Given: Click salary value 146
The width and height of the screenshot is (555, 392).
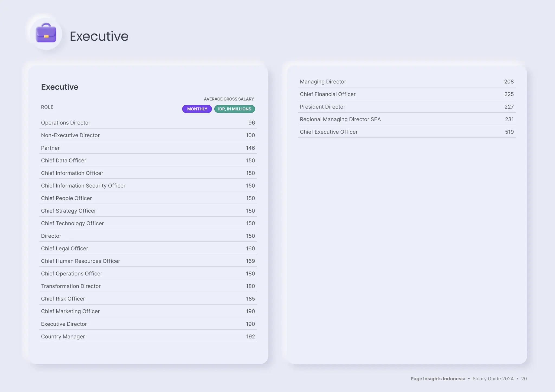Looking at the screenshot, I should tap(250, 148).
